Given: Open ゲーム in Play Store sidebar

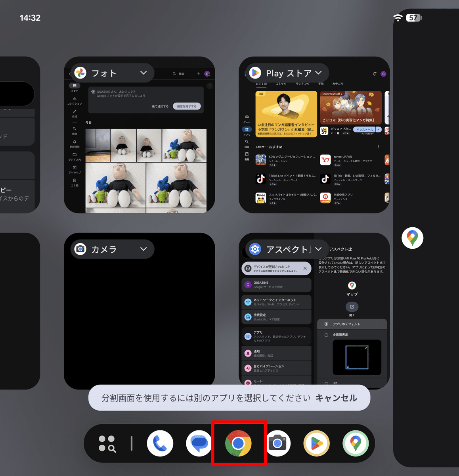Looking at the screenshot, I should pyautogui.click(x=247, y=119).
